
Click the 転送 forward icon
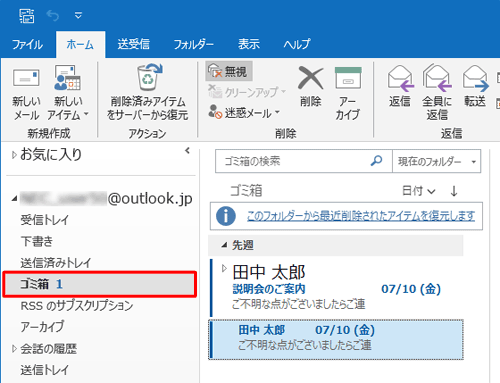pos(476,79)
